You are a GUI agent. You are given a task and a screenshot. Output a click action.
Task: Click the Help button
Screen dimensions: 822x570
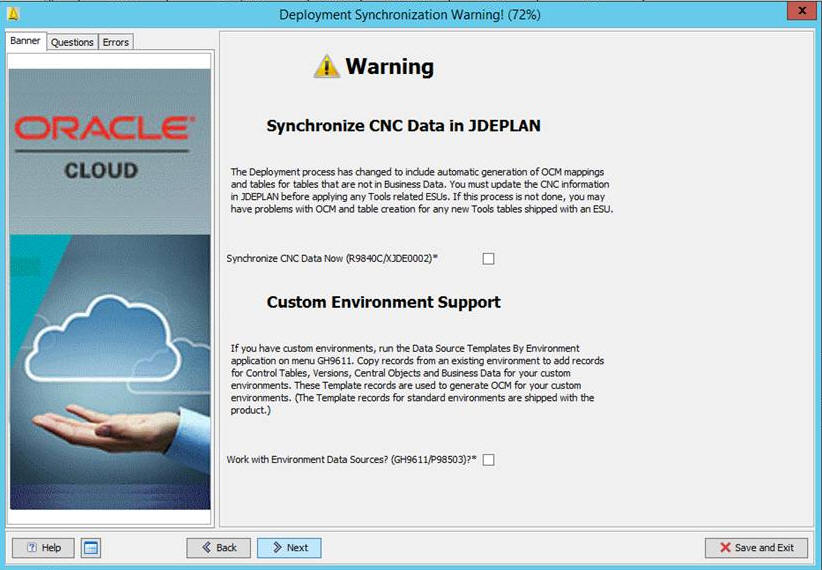(44, 547)
